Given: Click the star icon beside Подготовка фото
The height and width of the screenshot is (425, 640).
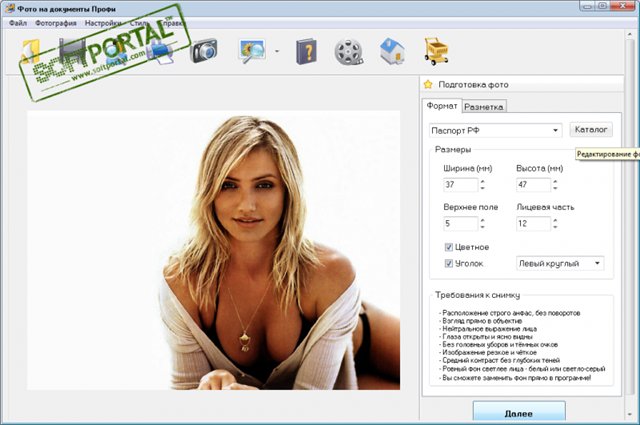Looking at the screenshot, I should pos(428,85).
